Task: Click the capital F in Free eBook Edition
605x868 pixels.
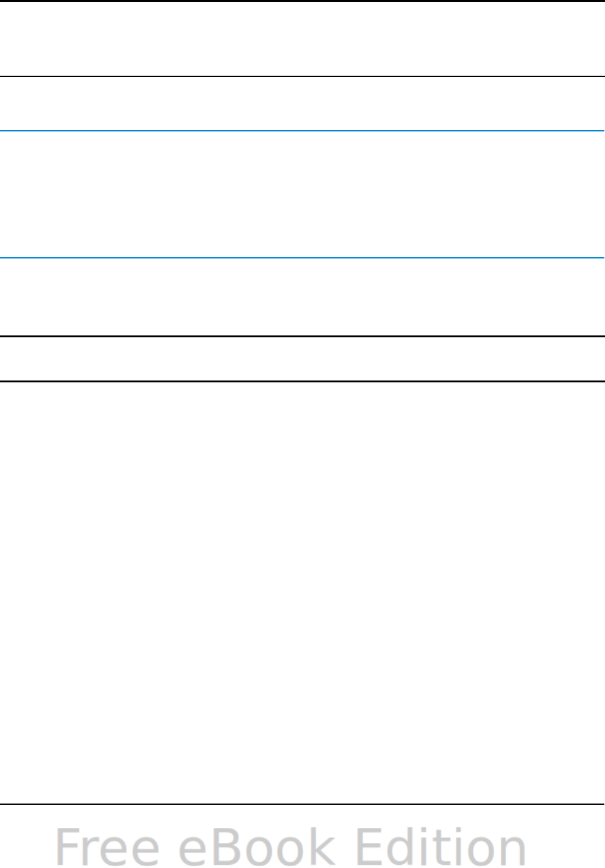Action: [x=68, y=847]
